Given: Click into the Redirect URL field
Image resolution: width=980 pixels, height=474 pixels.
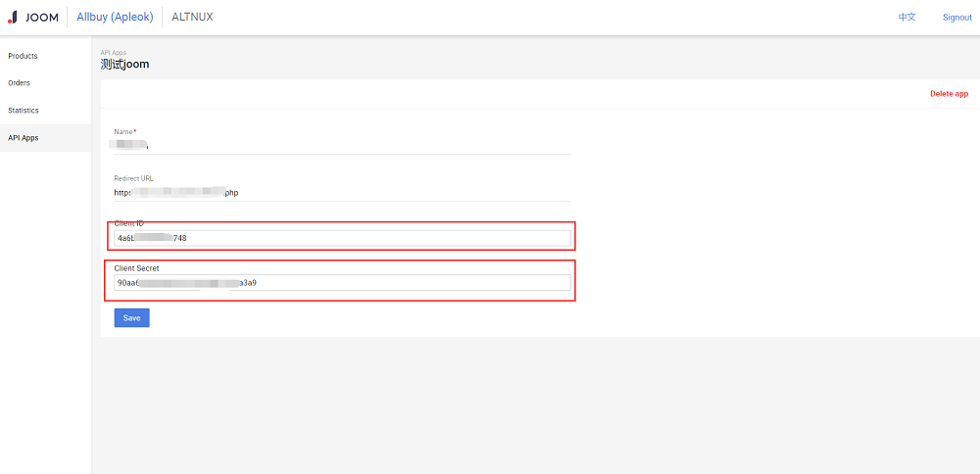Looking at the screenshot, I should (x=342, y=192).
